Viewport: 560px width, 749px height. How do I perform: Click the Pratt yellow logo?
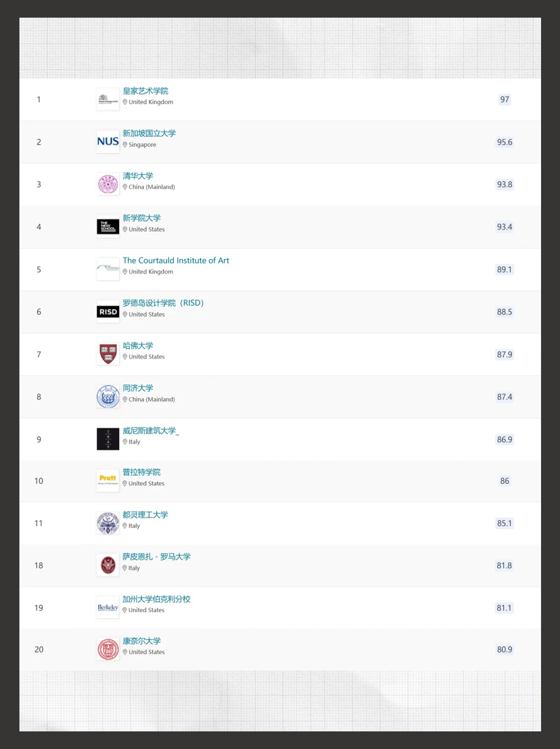[x=108, y=481]
